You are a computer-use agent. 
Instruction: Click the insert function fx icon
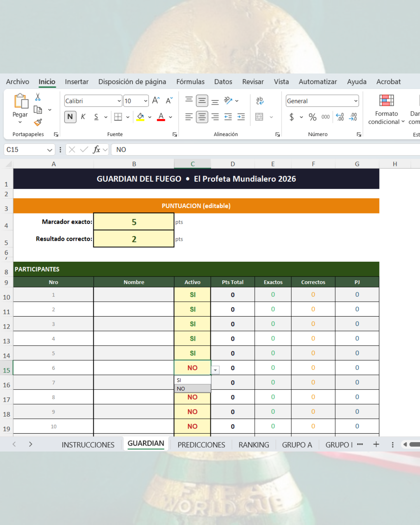coord(96,149)
